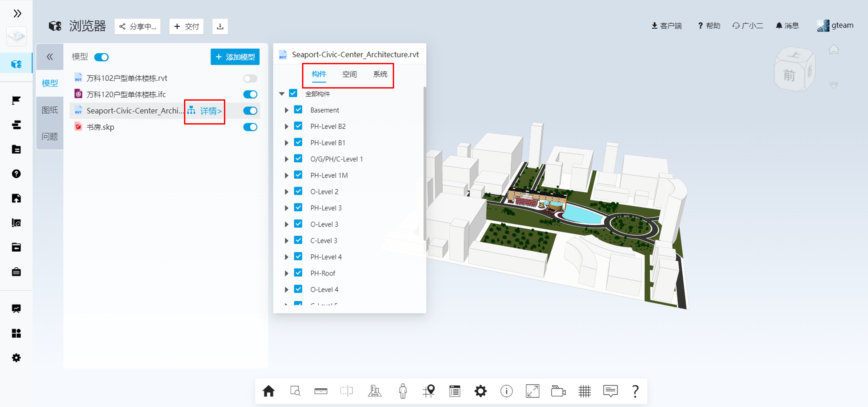Image resolution: width=868 pixels, height=407 pixels.
Task: Click the DWG building overlay icon
Action: coord(375,391)
